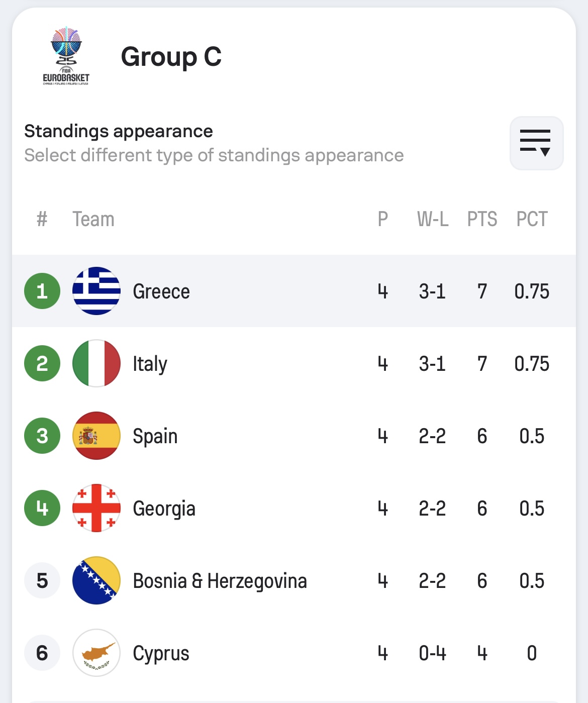588x703 pixels.
Task: Tap the Spain flag icon
Action: [96, 436]
